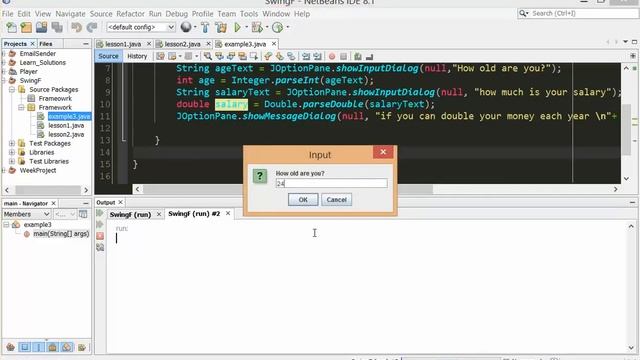Open the File menu
The width and height of the screenshot is (640, 360).
tap(7, 14)
